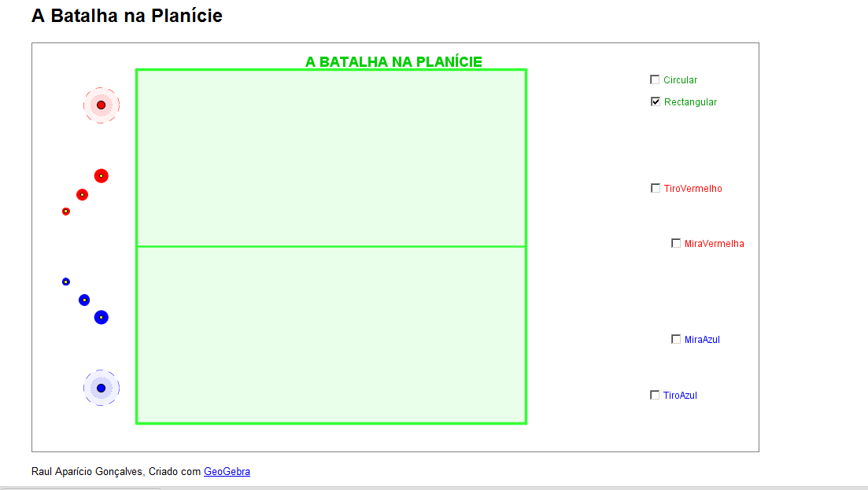Click the horizontal dividing line of the field
The image size is (868, 490).
(331, 247)
